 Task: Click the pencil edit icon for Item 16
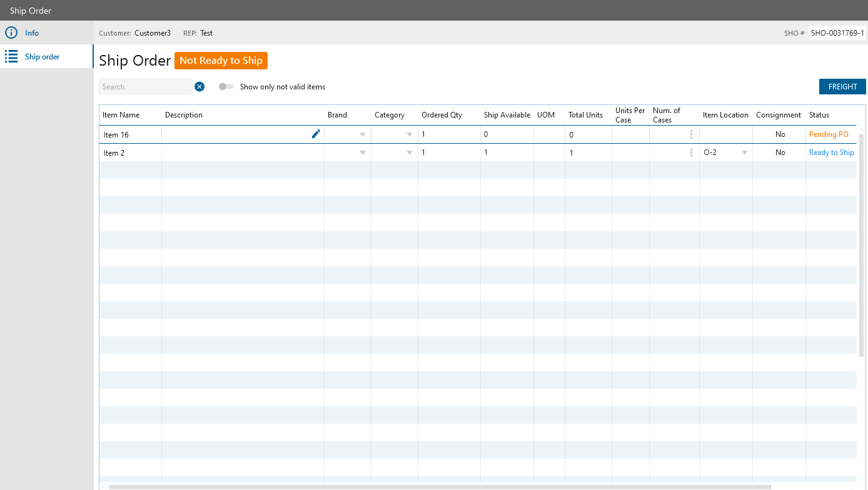316,134
